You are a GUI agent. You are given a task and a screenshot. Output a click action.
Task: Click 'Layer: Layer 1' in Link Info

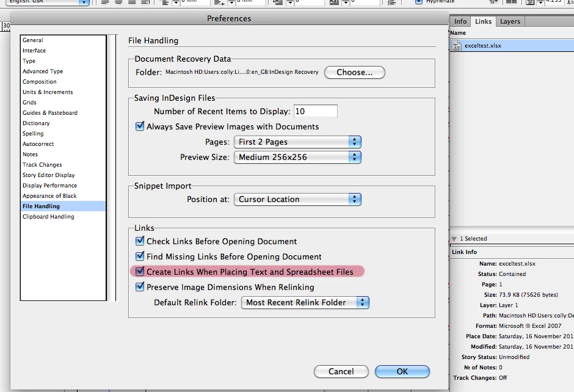tap(499, 305)
